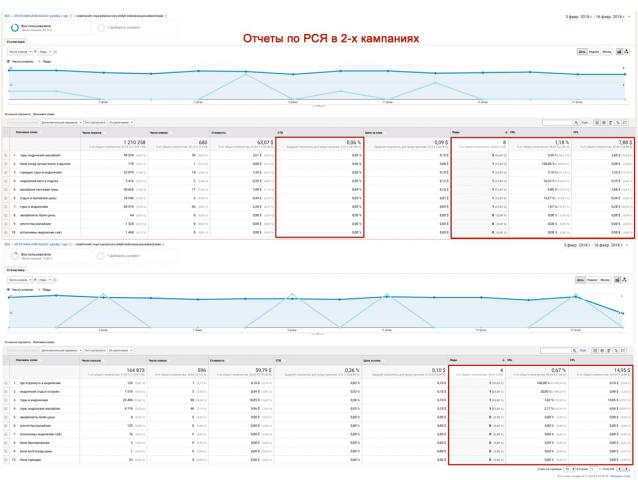Open the date range picker in upper report
The height and width of the screenshot is (480, 638).
[598, 17]
